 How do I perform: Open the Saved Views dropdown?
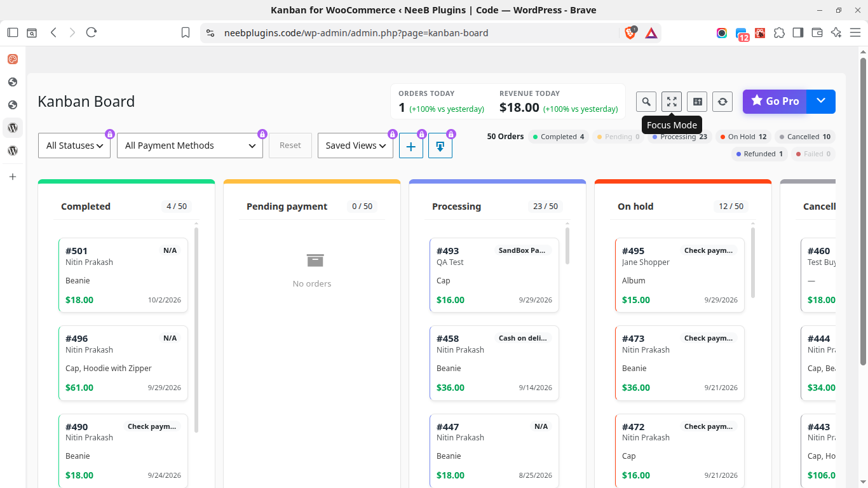click(355, 146)
